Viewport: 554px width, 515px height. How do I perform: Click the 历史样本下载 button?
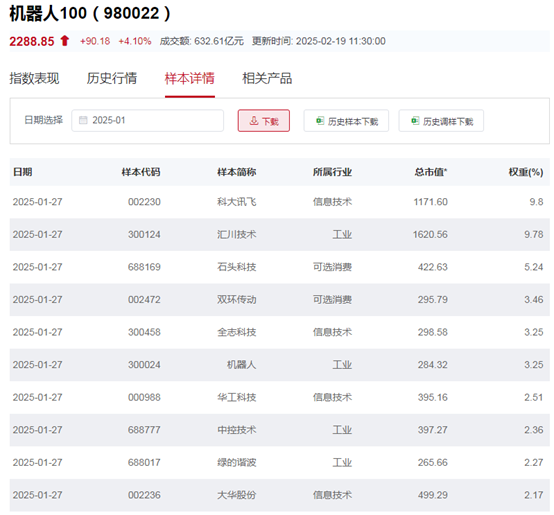346,121
